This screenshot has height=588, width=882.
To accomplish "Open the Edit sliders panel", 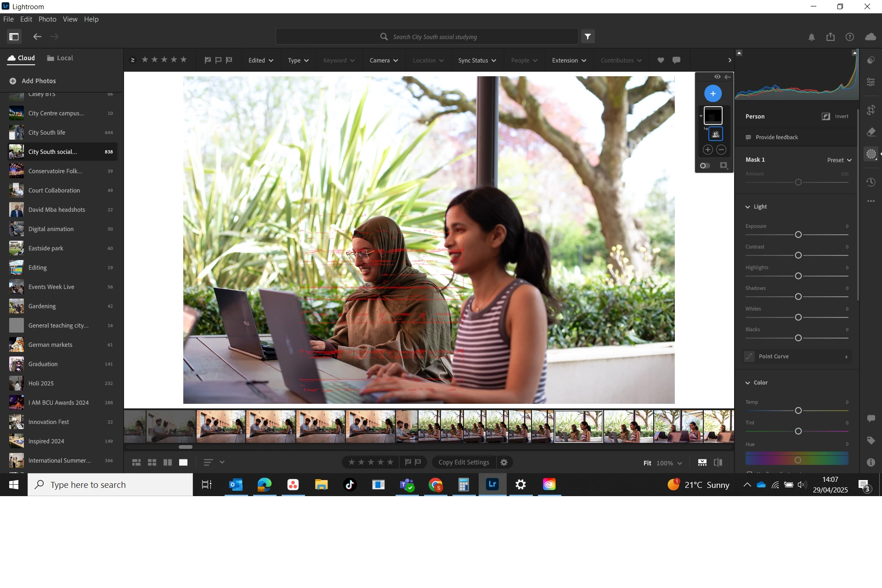I will (871, 82).
